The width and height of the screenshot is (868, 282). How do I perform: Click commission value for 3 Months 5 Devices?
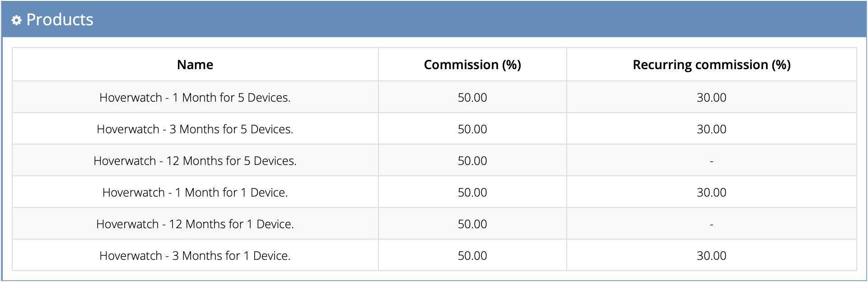(472, 129)
